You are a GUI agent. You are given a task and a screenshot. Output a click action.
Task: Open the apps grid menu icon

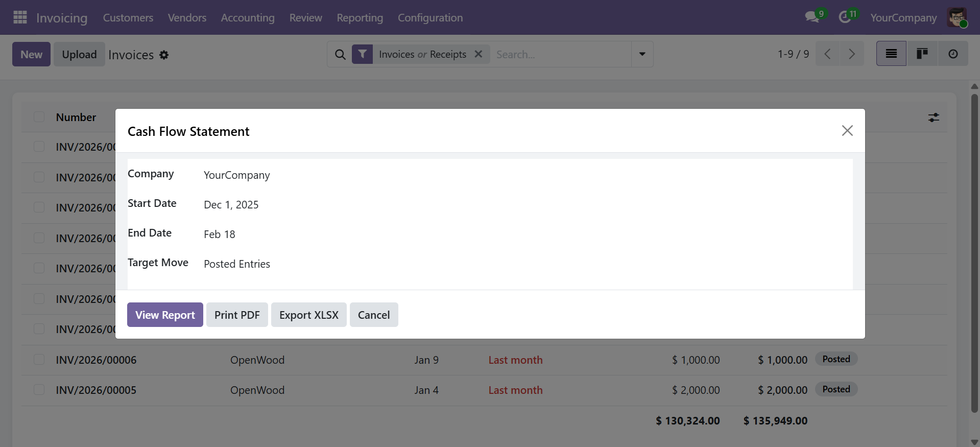[x=20, y=17]
